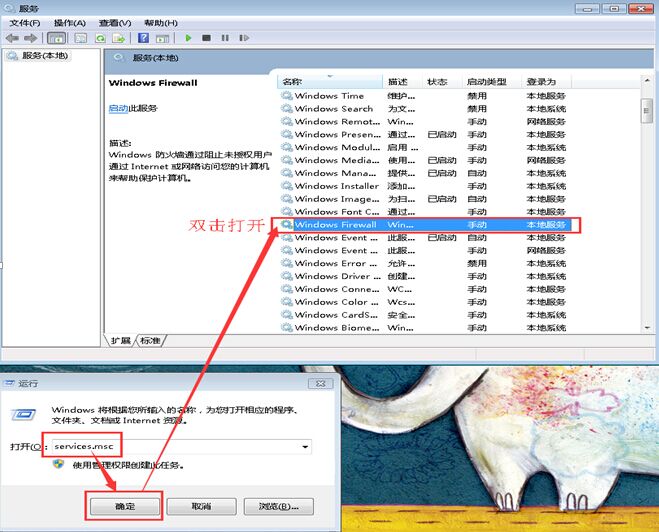Click the 启动 link to start service
This screenshot has width=659, height=532.
(x=118, y=108)
